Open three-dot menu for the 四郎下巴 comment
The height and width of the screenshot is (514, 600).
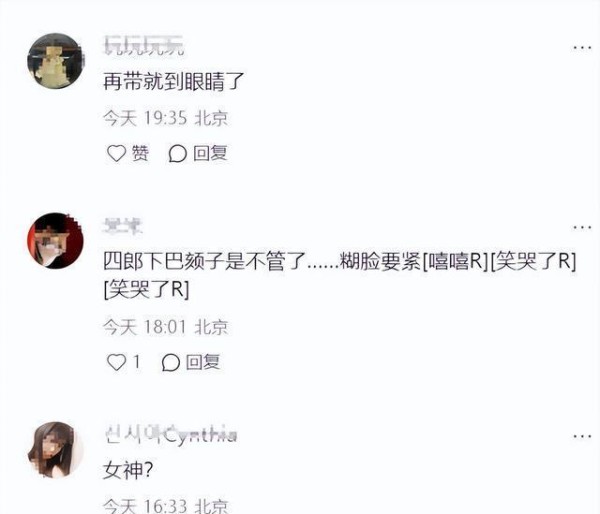point(582,227)
